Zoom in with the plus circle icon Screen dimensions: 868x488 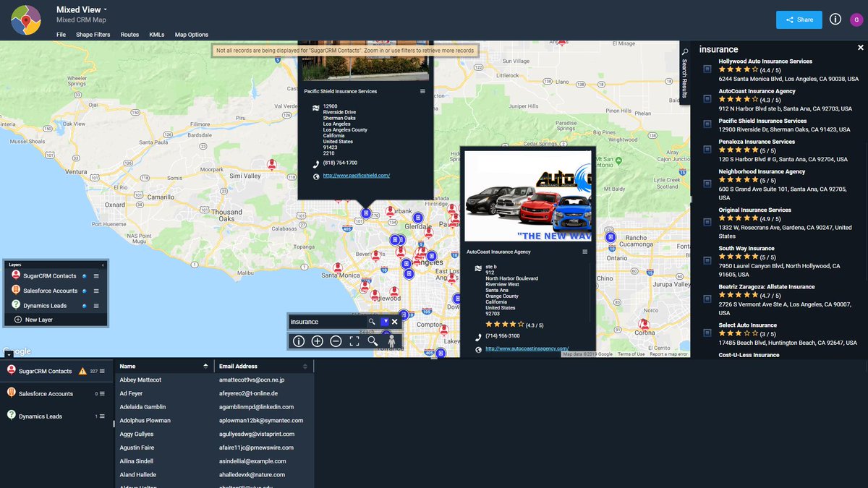(317, 341)
